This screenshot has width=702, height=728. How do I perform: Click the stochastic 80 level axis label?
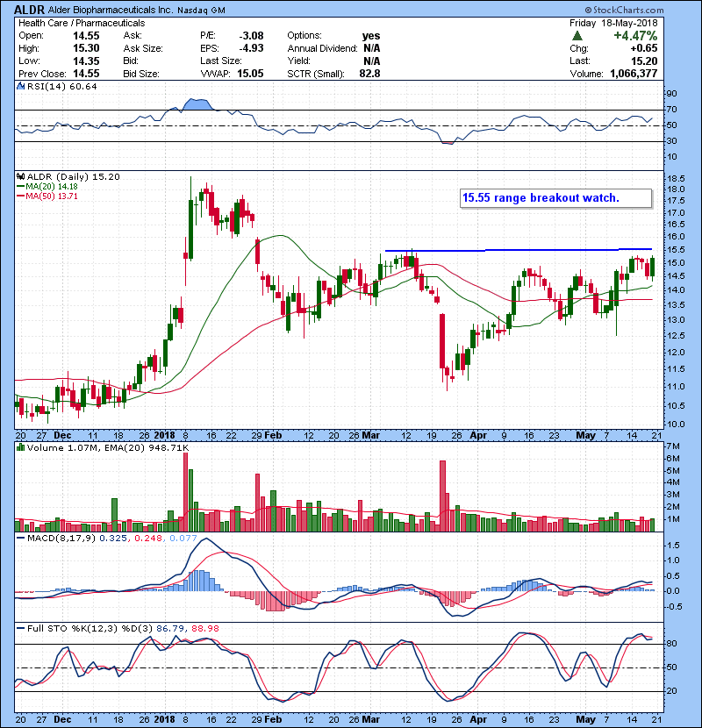(672, 644)
